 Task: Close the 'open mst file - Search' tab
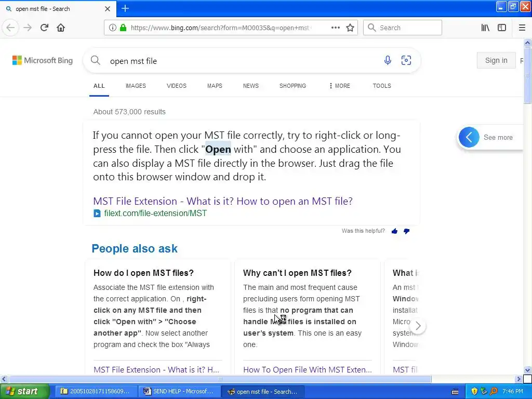(x=107, y=9)
